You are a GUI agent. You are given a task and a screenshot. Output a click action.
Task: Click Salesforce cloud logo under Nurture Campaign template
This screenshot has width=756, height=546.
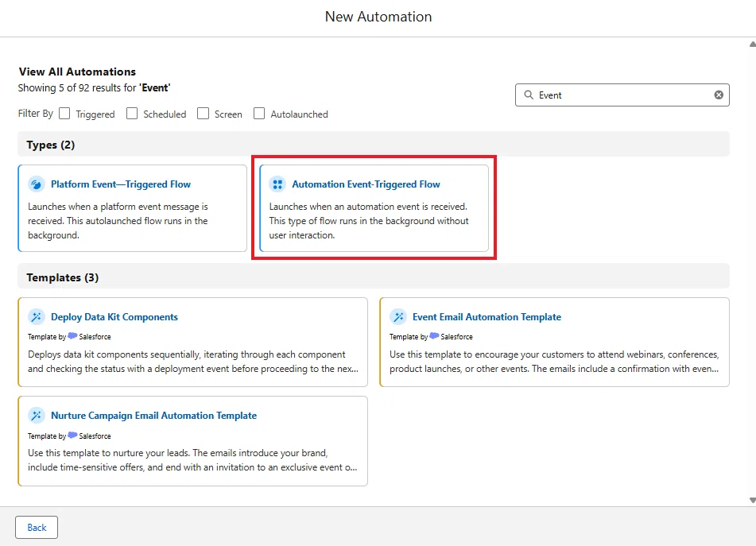(72, 436)
